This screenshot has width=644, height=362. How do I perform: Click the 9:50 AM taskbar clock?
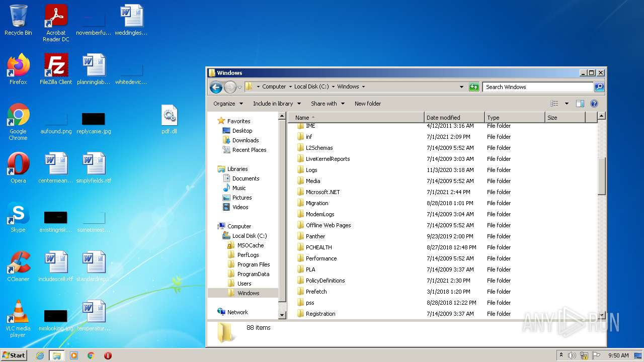pyautogui.click(x=618, y=355)
